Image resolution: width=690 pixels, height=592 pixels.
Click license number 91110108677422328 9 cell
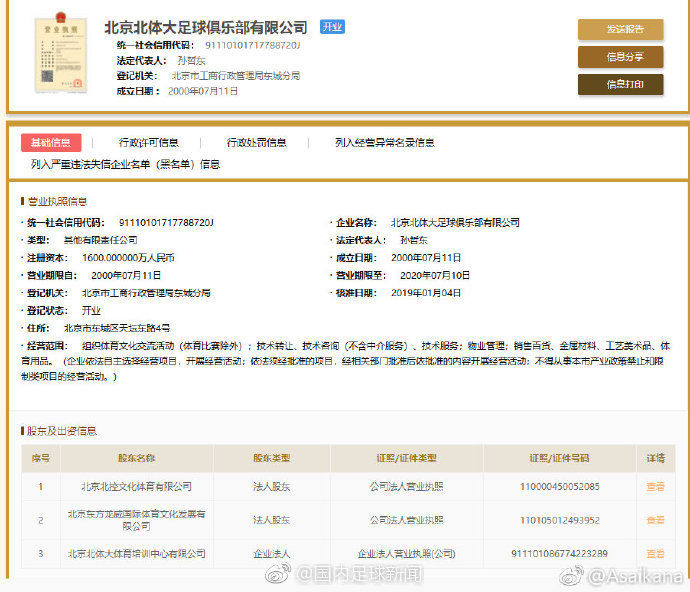point(559,554)
